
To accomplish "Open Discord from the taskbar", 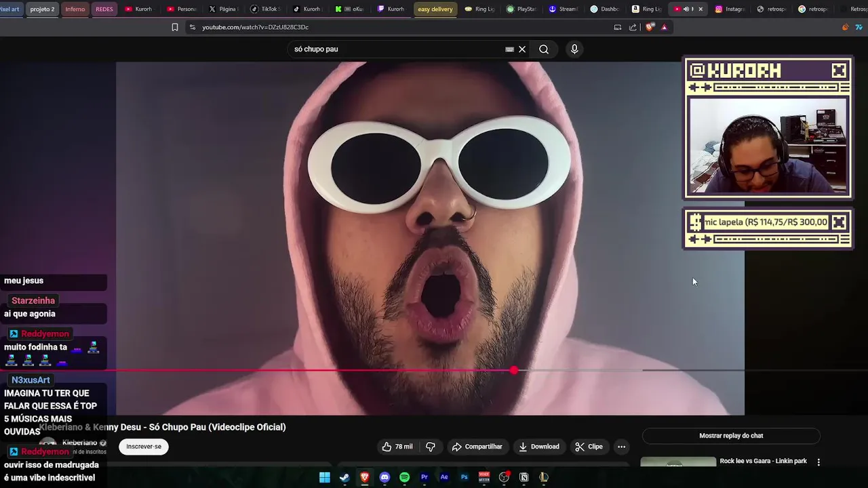I will [x=384, y=477].
